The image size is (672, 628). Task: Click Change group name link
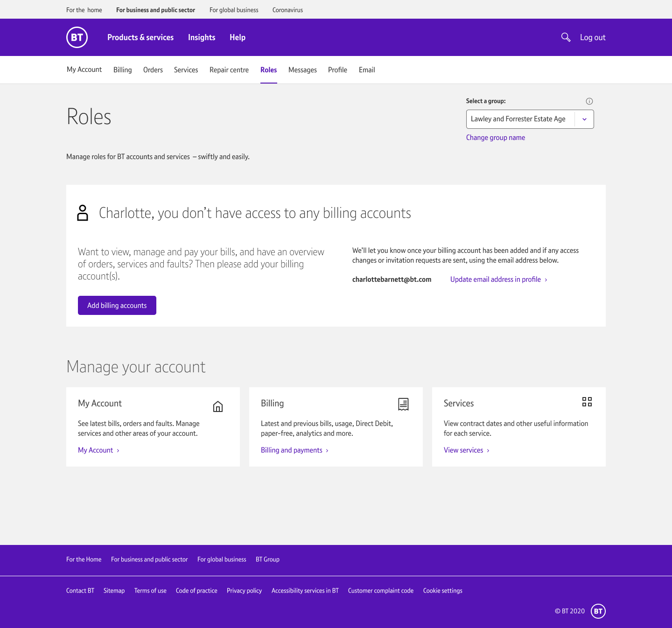point(496,138)
